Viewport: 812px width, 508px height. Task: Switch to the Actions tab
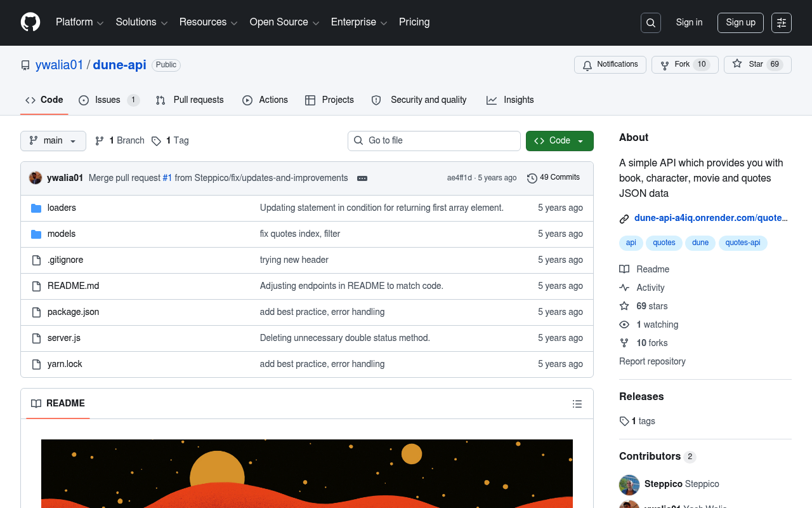pos(265,100)
